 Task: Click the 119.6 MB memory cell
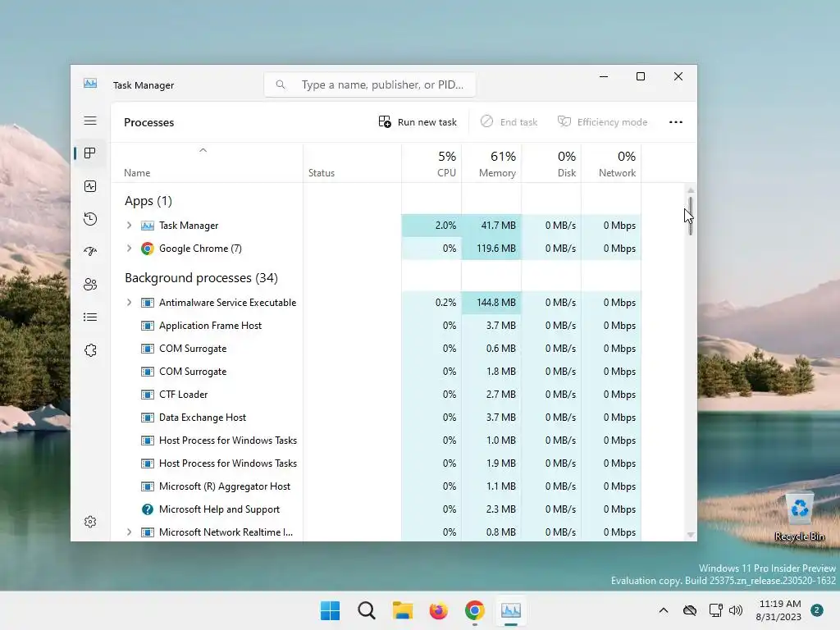coord(491,249)
